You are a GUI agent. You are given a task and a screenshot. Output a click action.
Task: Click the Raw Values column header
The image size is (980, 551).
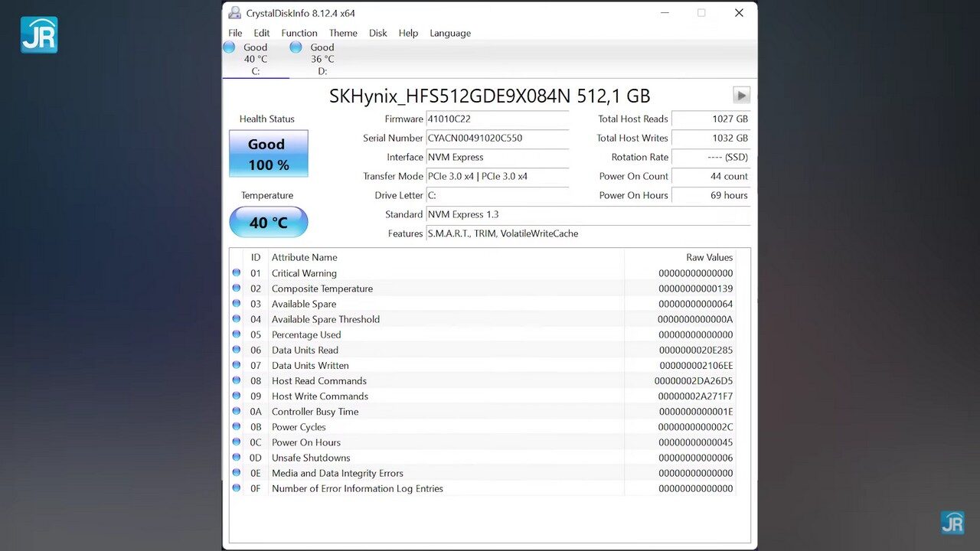[709, 257]
